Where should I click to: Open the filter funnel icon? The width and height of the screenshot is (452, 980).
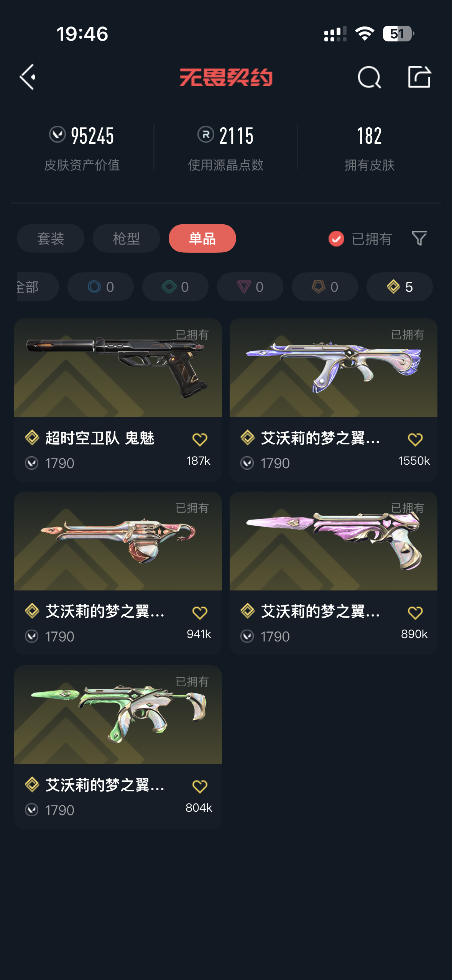pos(419,238)
